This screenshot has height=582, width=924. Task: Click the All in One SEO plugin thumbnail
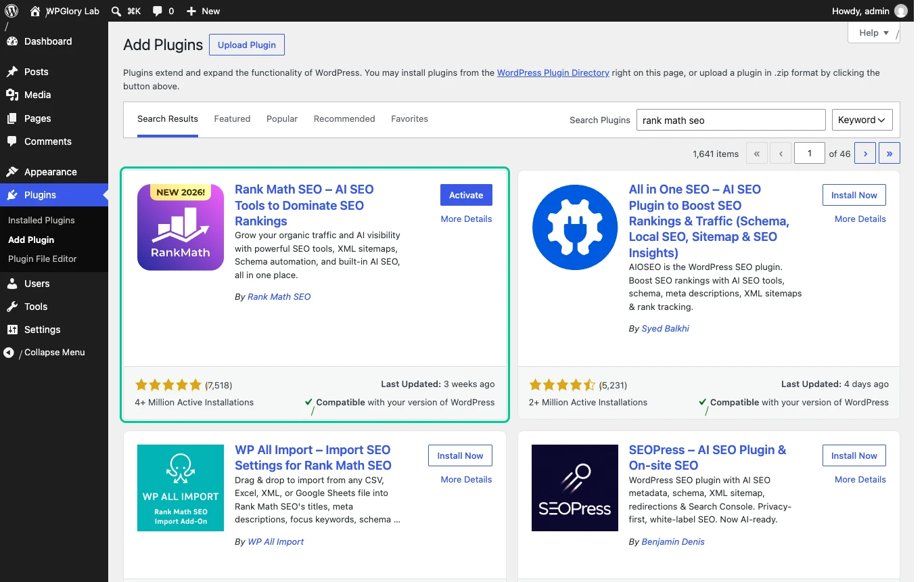point(575,227)
